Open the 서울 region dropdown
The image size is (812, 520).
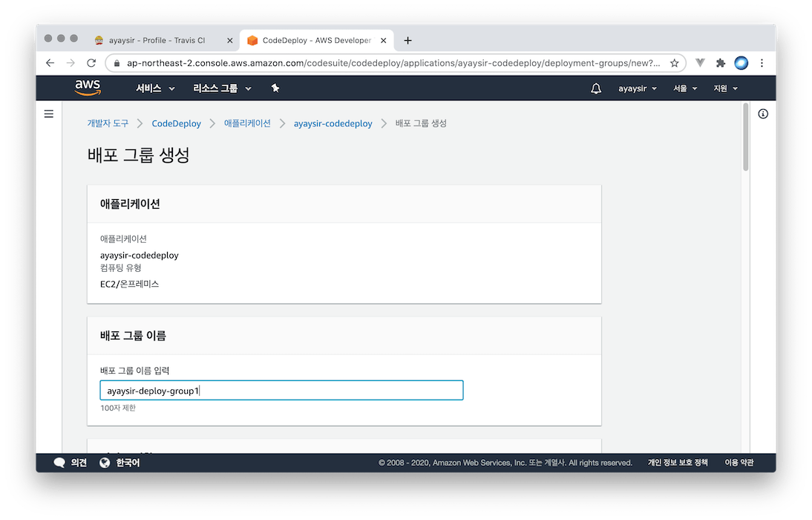click(x=685, y=88)
